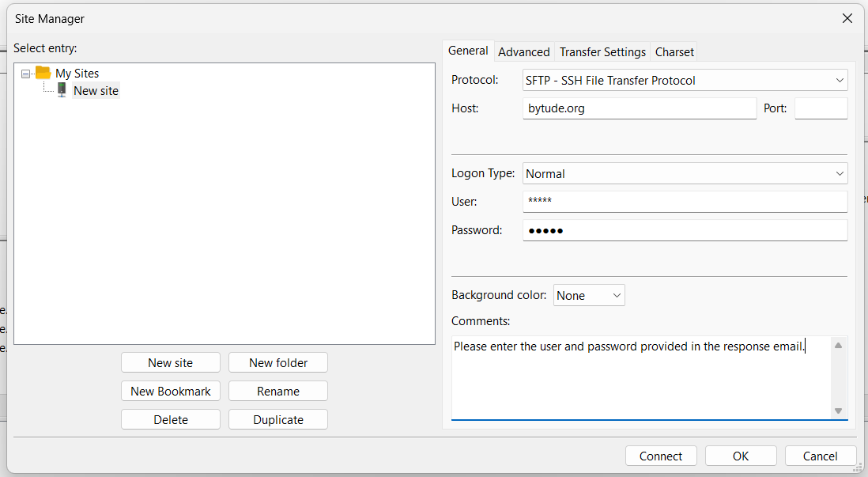Click the OK button
Viewport: 868px width, 477px height.
click(x=741, y=456)
